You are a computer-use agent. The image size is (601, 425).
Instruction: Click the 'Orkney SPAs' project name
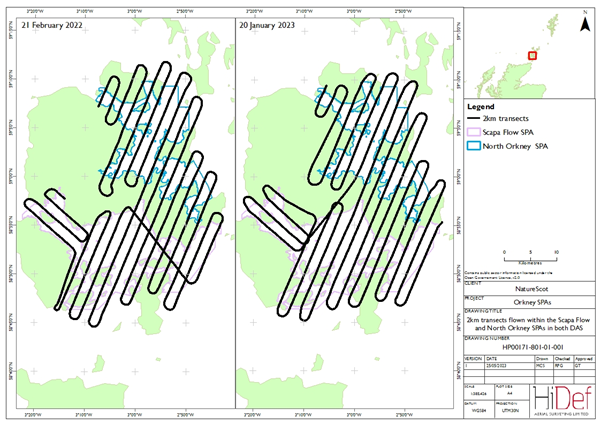click(532, 302)
